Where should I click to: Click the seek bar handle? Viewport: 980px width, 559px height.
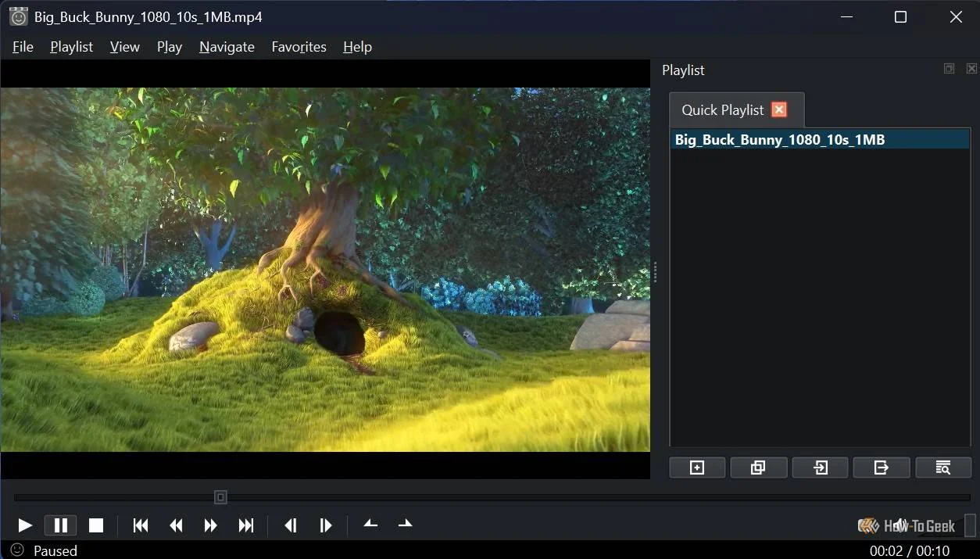(x=220, y=497)
